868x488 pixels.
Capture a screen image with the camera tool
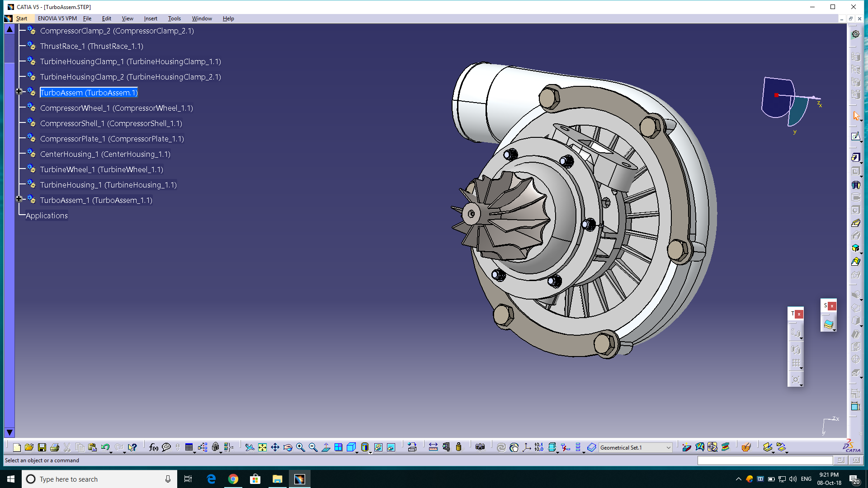click(480, 447)
